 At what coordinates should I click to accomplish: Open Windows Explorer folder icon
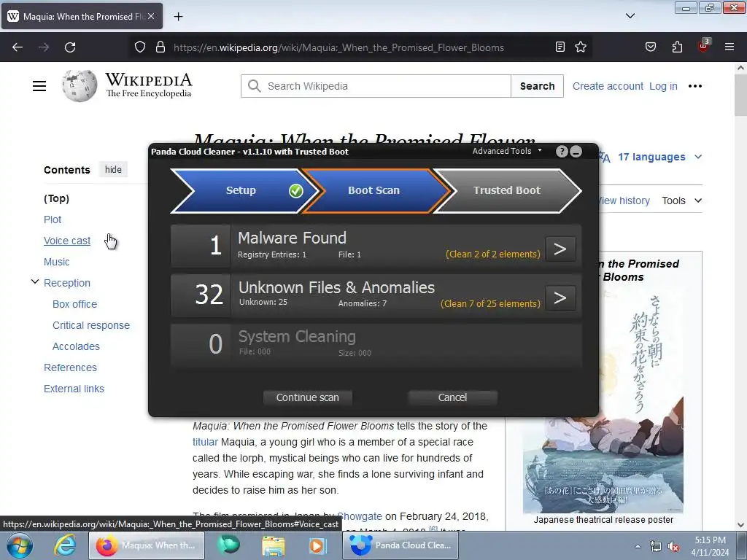(274, 545)
